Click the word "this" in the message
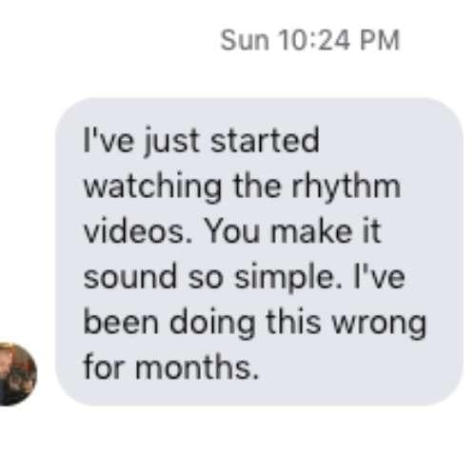Image resolution: width=476 pixels, height=476 pixels. (x=293, y=321)
